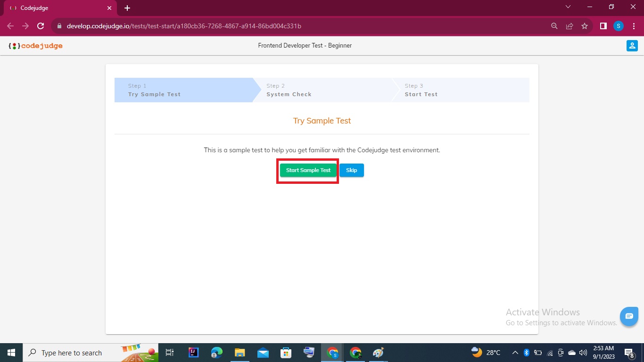Toggle Bluetooth from the system tray
644x362 pixels.
click(526, 352)
